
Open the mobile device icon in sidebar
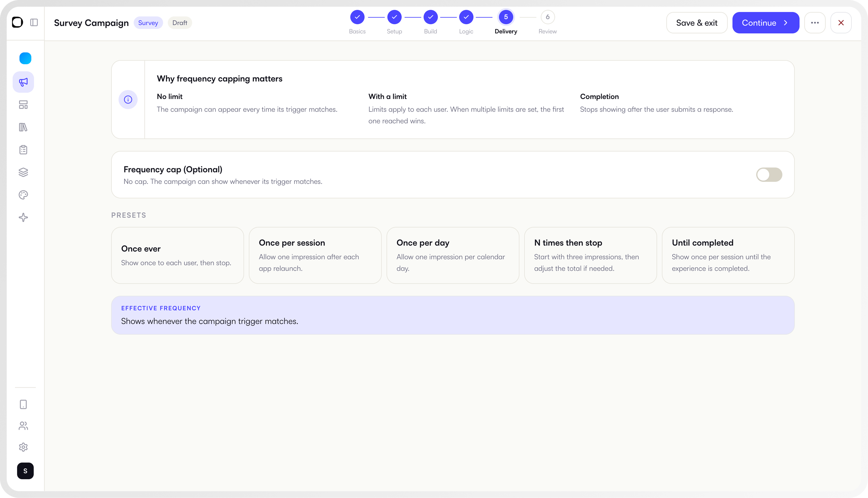point(23,404)
